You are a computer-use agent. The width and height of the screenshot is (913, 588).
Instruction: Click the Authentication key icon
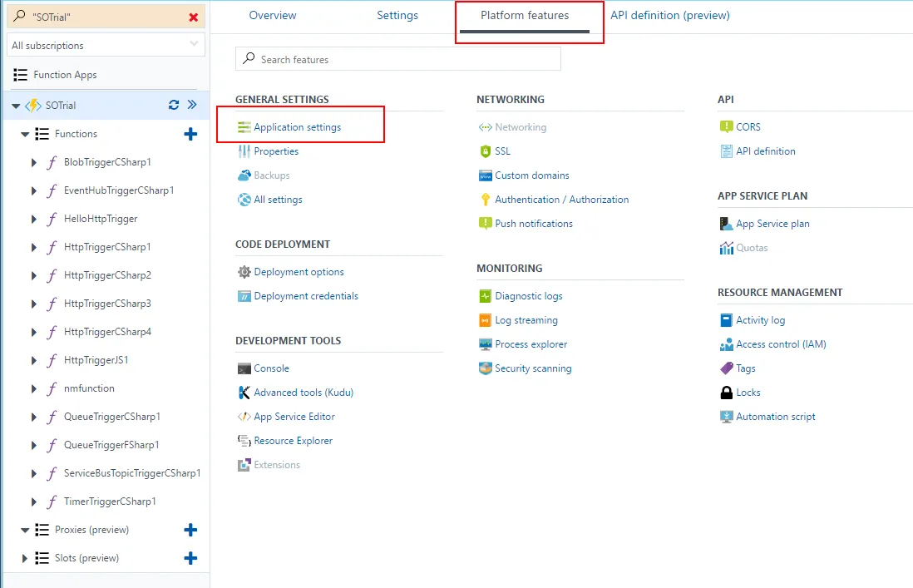[485, 200]
